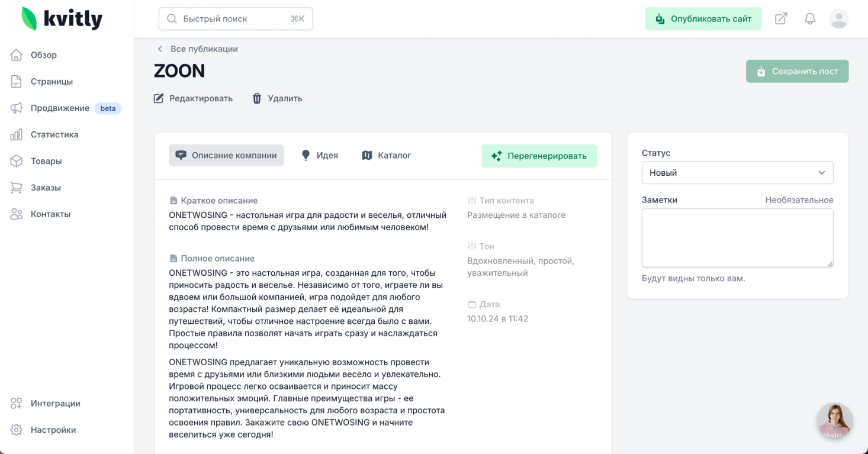Click the lightbulb icon of Идея tab
Screen dimensions: 868x454
[x=306, y=155]
